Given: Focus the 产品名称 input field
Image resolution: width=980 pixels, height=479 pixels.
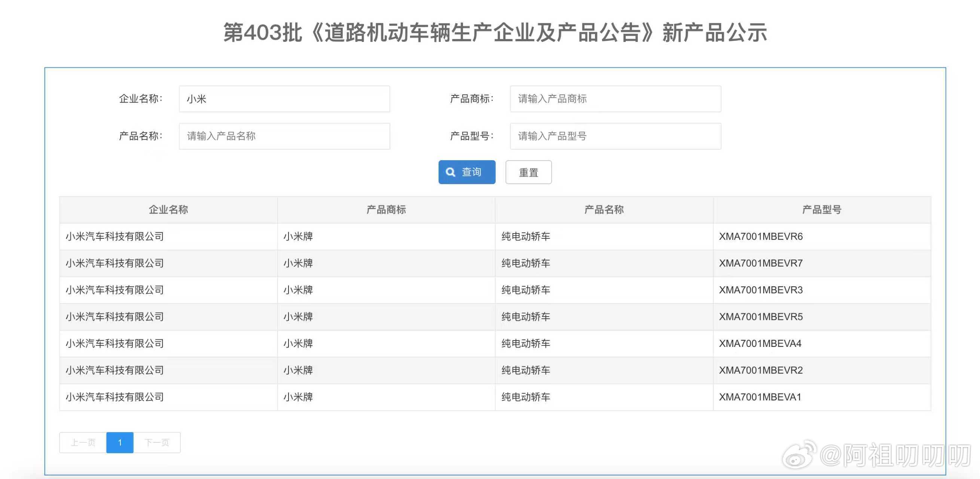Looking at the screenshot, I should 284,136.
